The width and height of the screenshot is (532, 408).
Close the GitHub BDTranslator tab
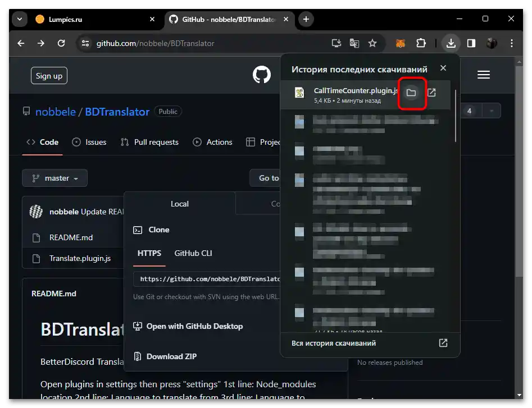click(x=286, y=19)
